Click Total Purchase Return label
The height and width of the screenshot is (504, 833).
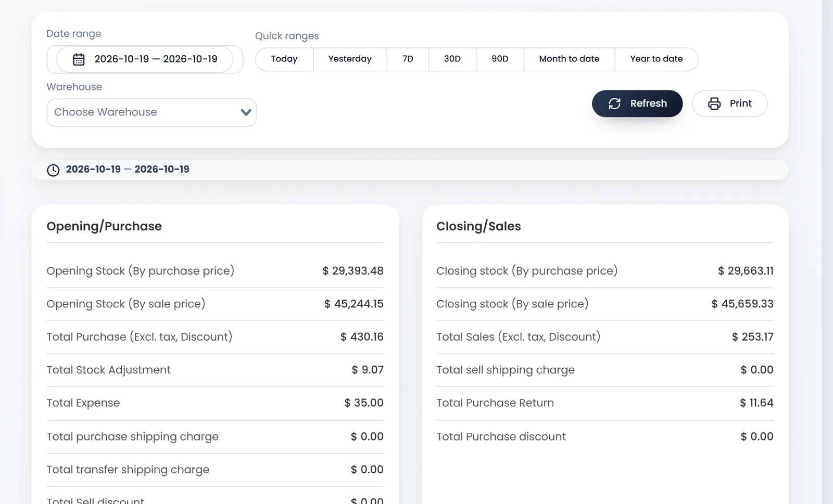495,403
